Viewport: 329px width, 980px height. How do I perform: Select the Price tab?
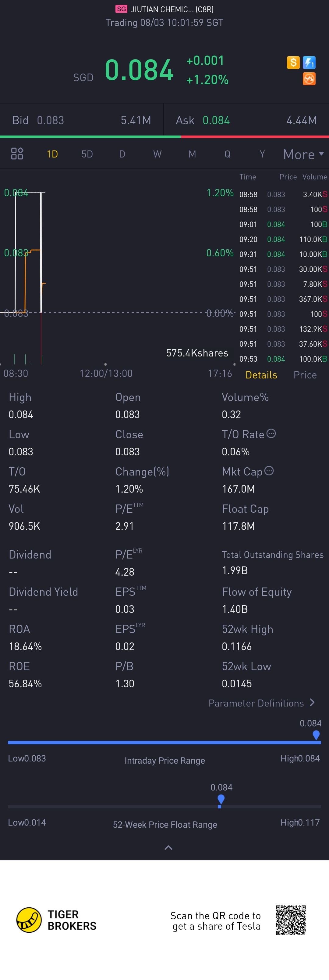pyautogui.click(x=305, y=375)
